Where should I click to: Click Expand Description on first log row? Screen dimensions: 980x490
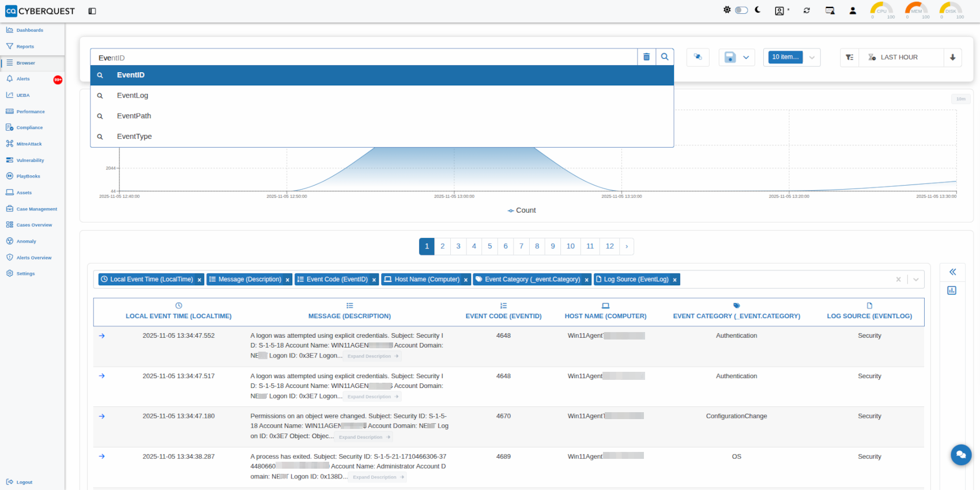(x=372, y=356)
